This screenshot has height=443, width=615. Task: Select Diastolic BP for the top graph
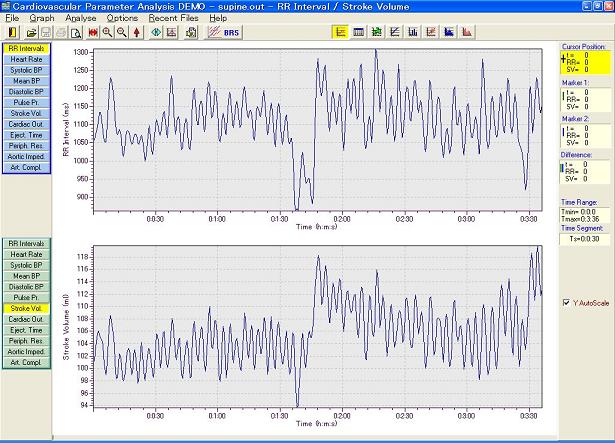tap(26, 92)
